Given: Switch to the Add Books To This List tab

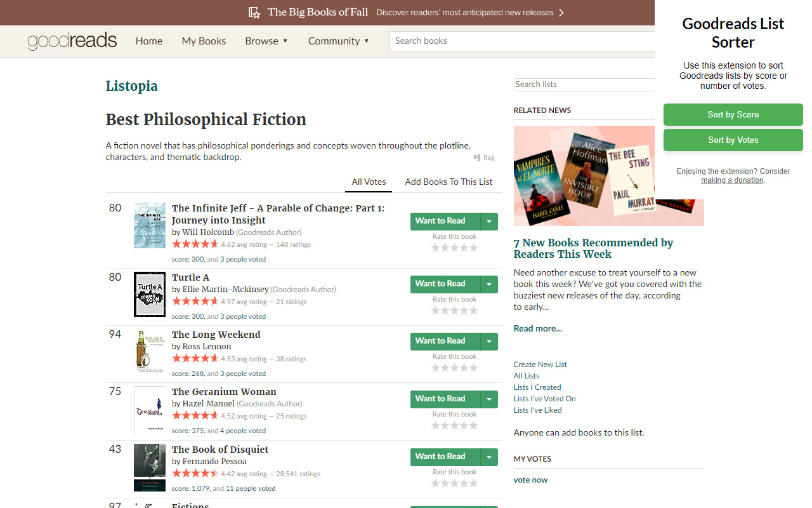Looking at the screenshot, I should pyautogui.click(x=449, y=182).
